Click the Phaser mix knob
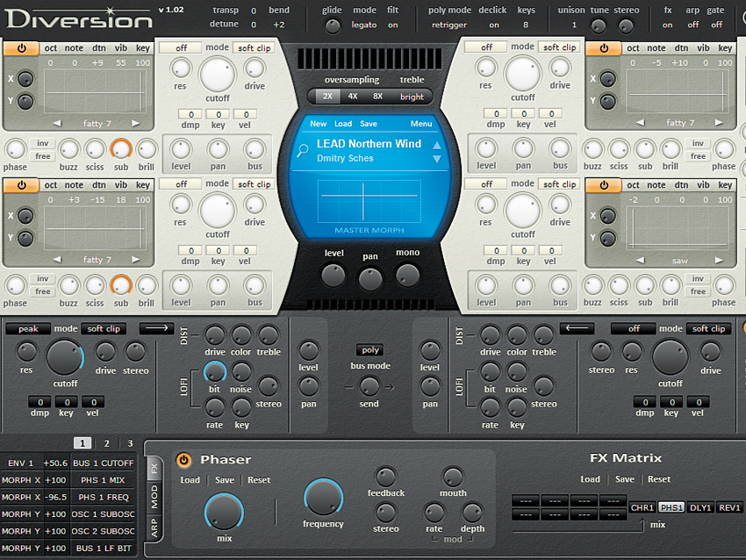The image size is (746, 560). [224, 512]
